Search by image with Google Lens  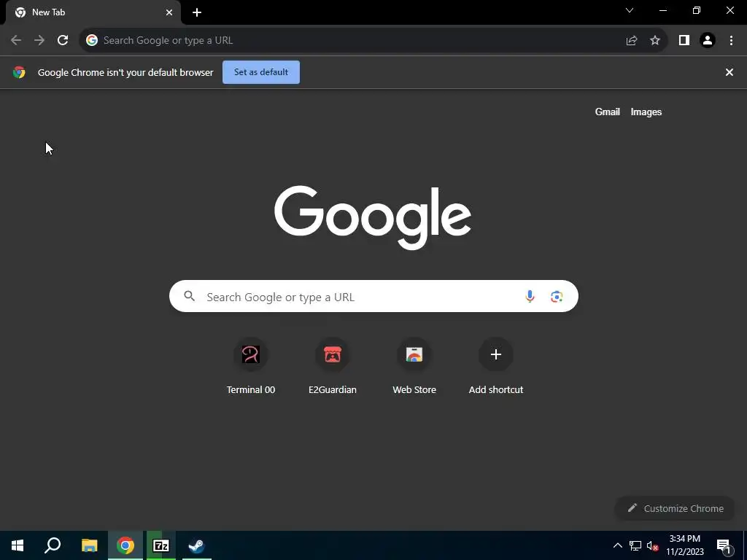[x=557, y=297]
